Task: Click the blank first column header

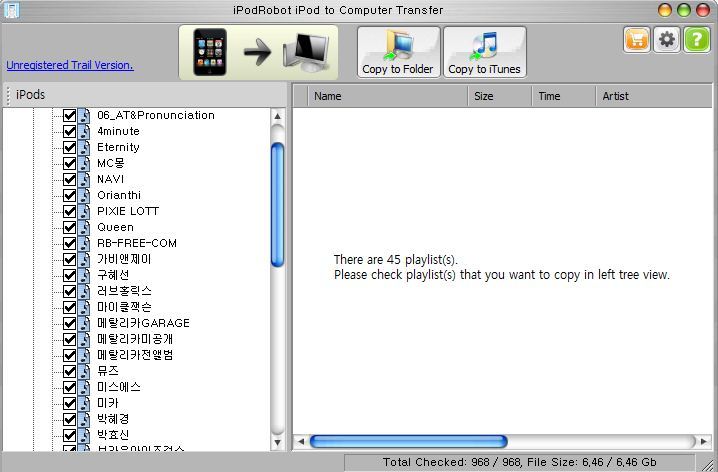Action: 300,96
